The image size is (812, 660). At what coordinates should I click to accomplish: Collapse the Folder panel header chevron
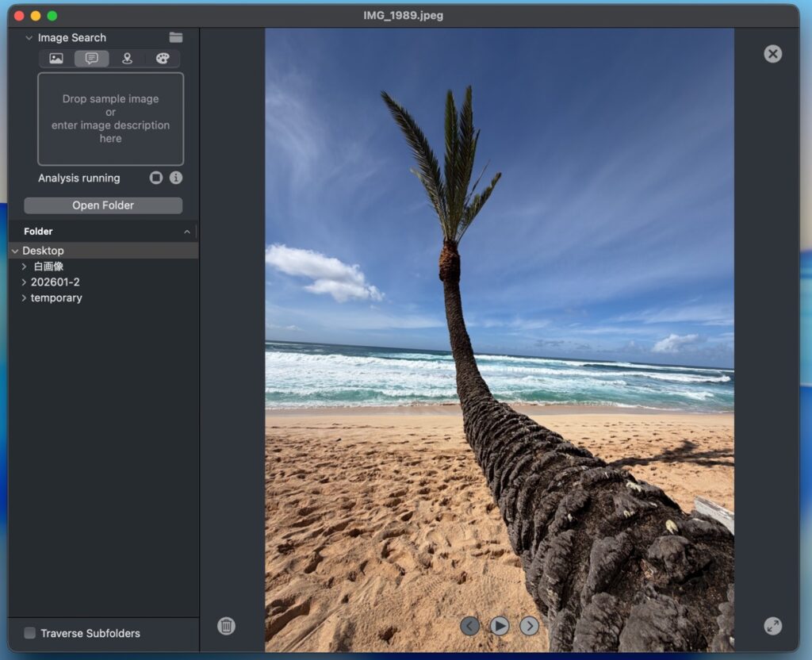[187, 232]
